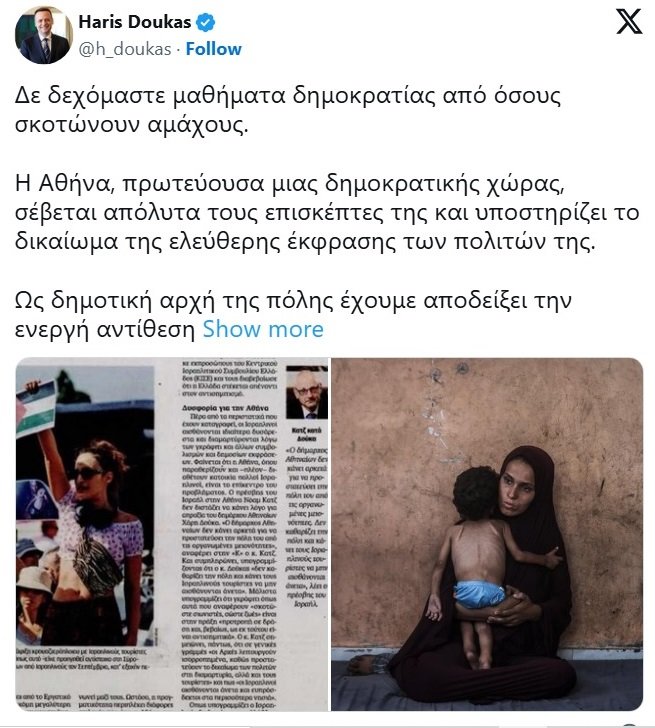Click the Palestinian flag in the clipping photo
This screenshot has height=728, width=655.
pyautogui.click(x=36, y=409)
